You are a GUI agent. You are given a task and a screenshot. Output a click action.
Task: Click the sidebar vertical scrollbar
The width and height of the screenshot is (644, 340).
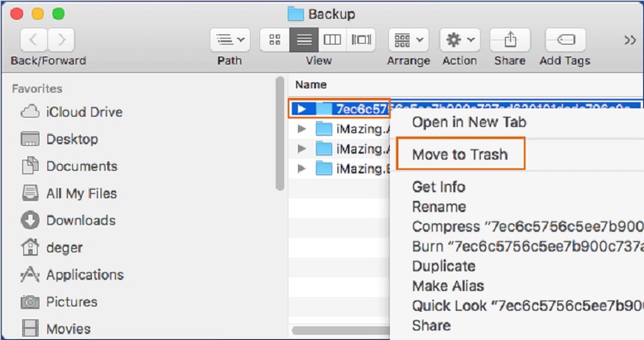[280, 133]
